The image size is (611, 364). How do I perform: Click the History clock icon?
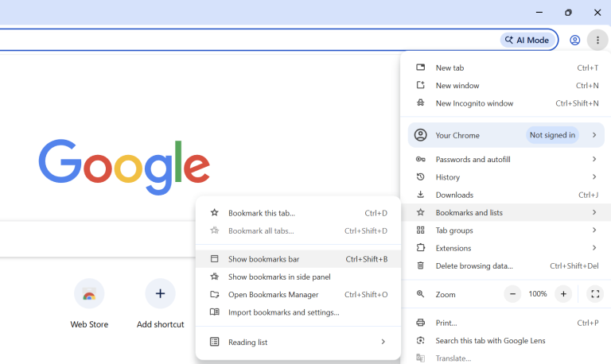point(420,176)
